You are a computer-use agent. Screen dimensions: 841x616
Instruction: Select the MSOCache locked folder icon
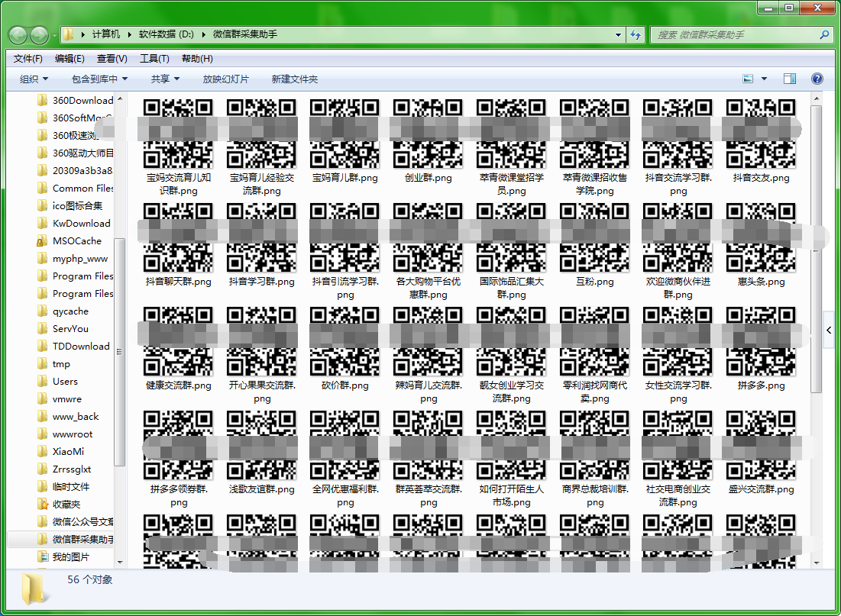click(x=42, y=241)
